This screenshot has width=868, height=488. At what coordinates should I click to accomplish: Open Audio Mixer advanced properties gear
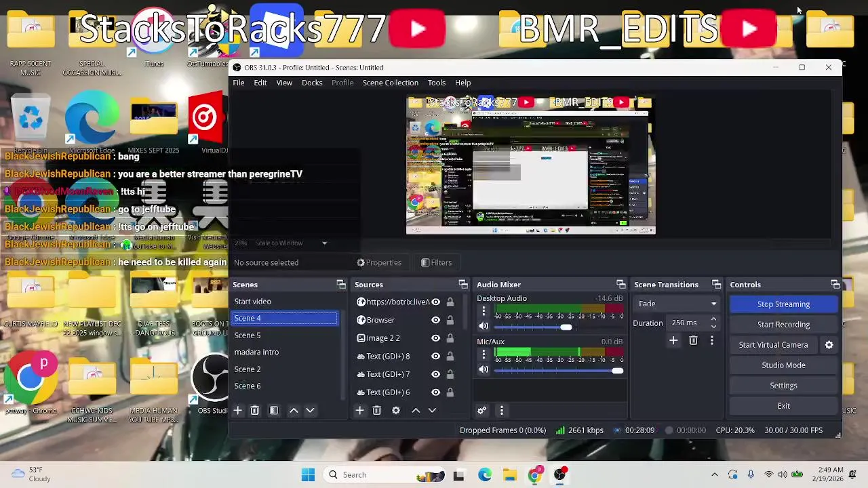(482, 410)
